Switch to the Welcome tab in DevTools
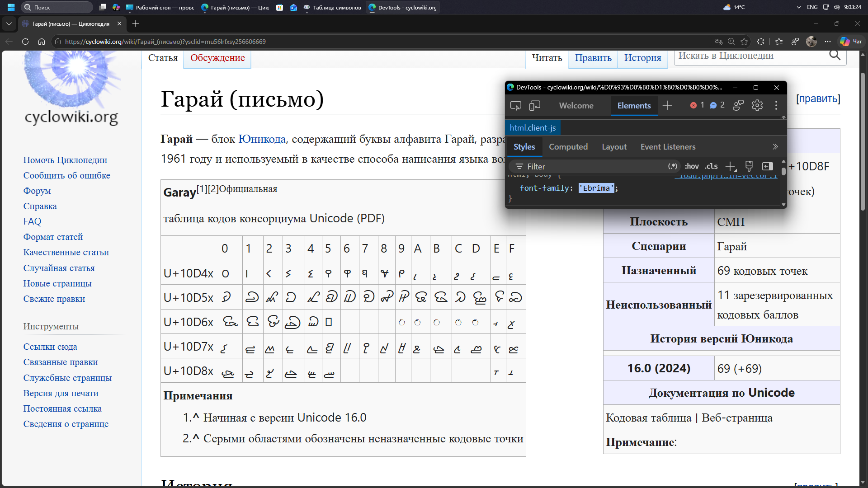Screen dimensions: 868x488 coord(576,105)
